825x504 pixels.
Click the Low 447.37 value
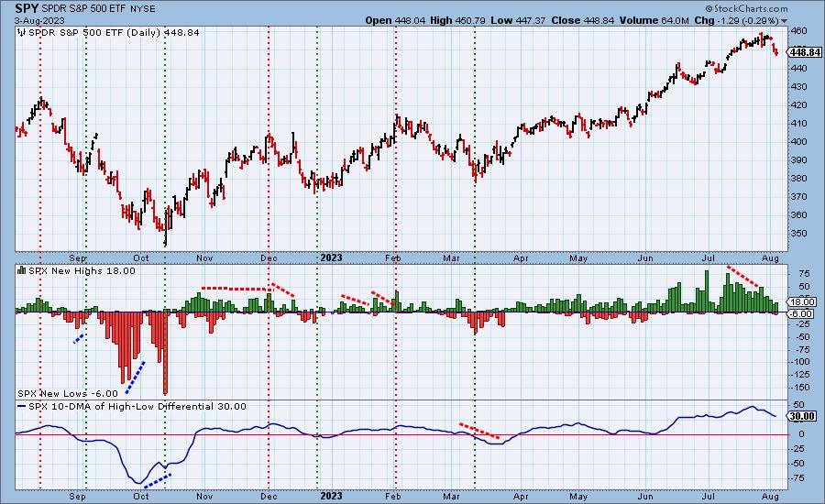coord(518,20)
